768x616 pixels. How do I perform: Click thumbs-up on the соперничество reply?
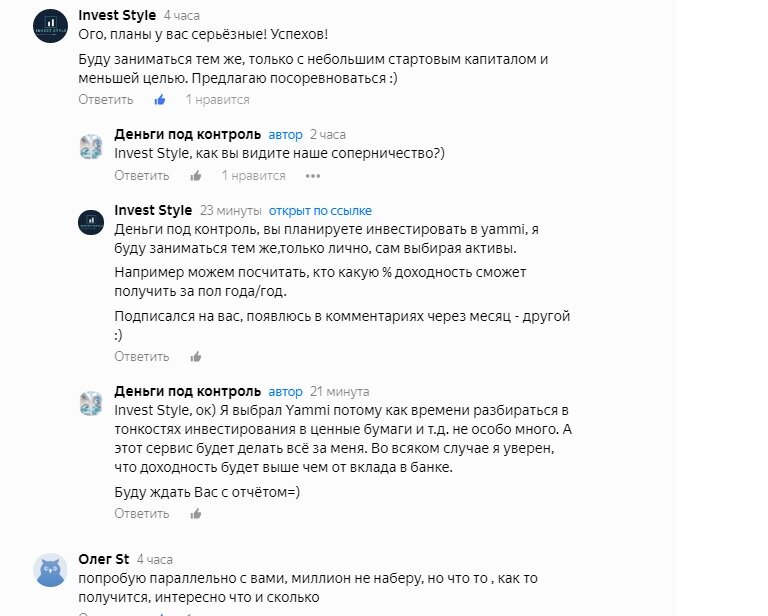(x=196, y=176)
